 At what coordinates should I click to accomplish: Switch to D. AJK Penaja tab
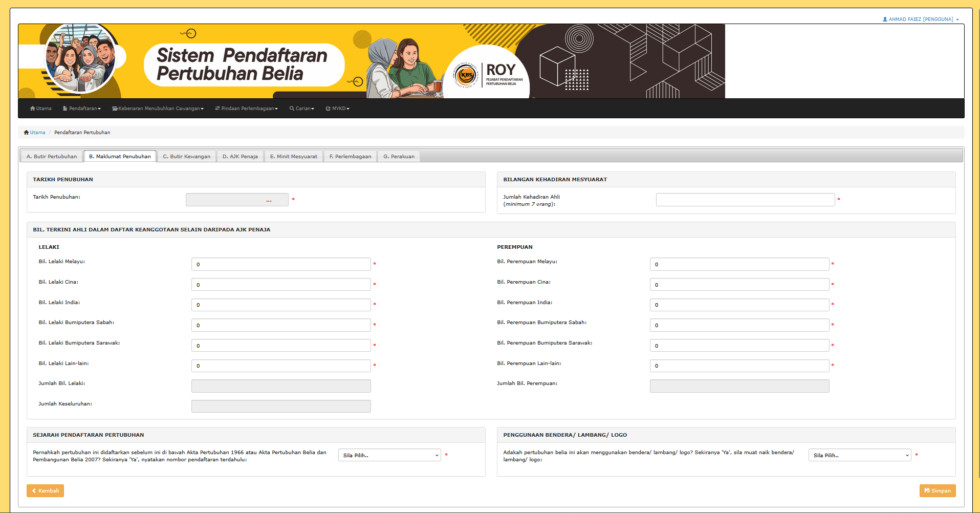[240, 157]
